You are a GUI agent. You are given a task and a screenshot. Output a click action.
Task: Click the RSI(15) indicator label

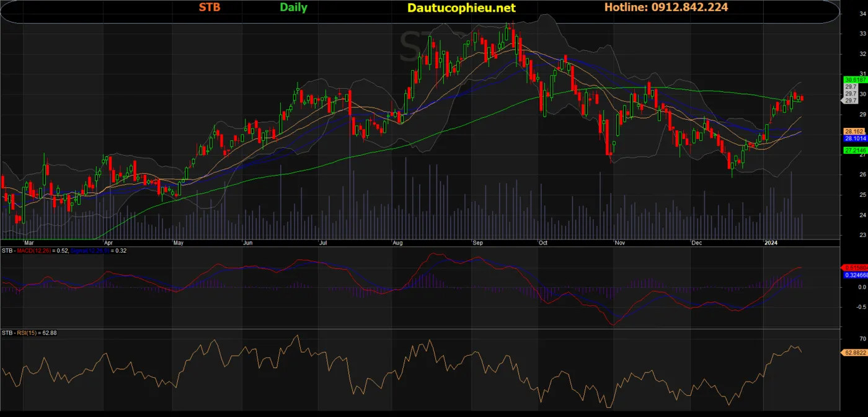point(26,333)
